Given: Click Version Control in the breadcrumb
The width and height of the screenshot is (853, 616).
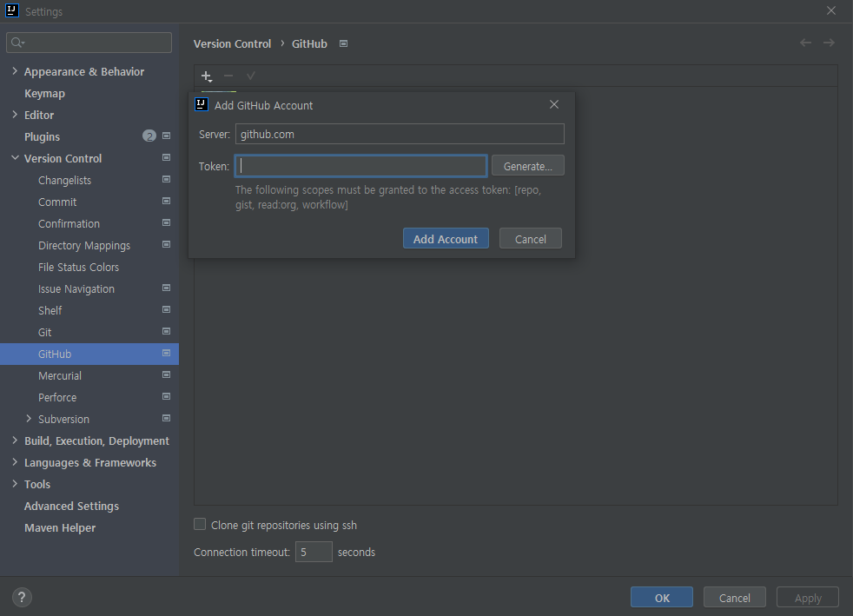Looking at the screenshot, I should tap(232, 43).
